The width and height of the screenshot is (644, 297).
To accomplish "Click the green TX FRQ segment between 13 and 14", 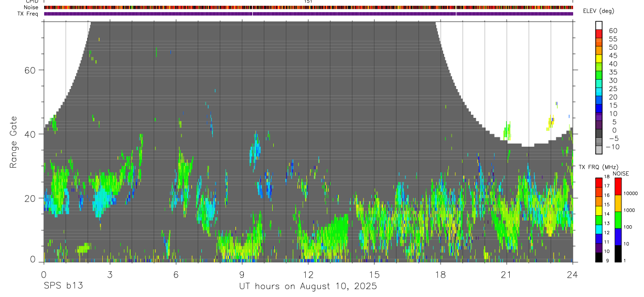I will pyautogui.click(x=599, y=220).
